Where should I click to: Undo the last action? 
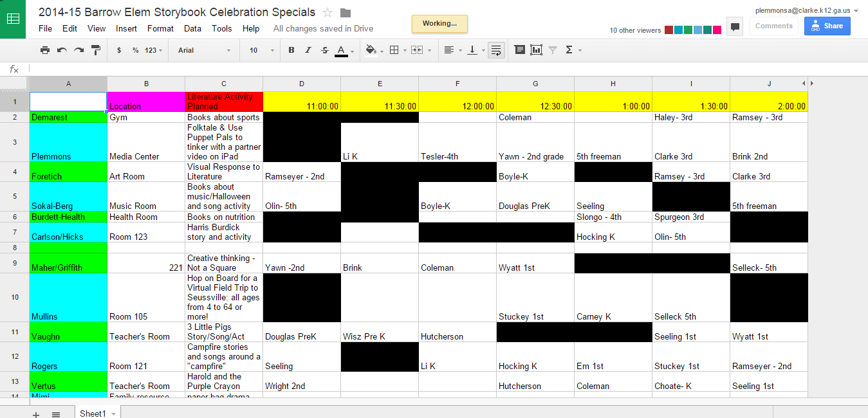click(x=62, y=50)
